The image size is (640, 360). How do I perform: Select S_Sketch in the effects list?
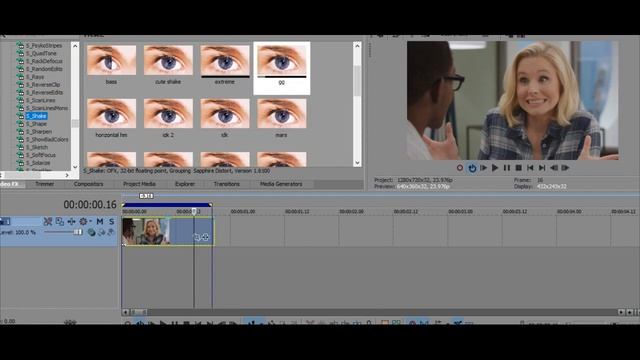37,147
